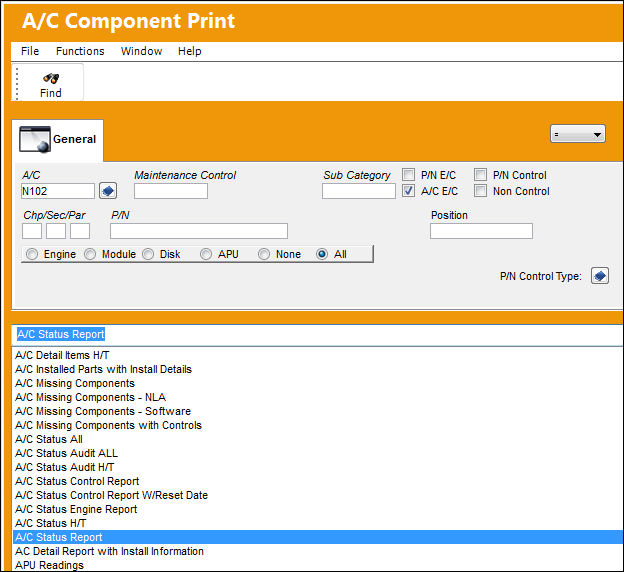
Task: Click the middle Chp/Sec/Par box
Action: pos(56,231)
